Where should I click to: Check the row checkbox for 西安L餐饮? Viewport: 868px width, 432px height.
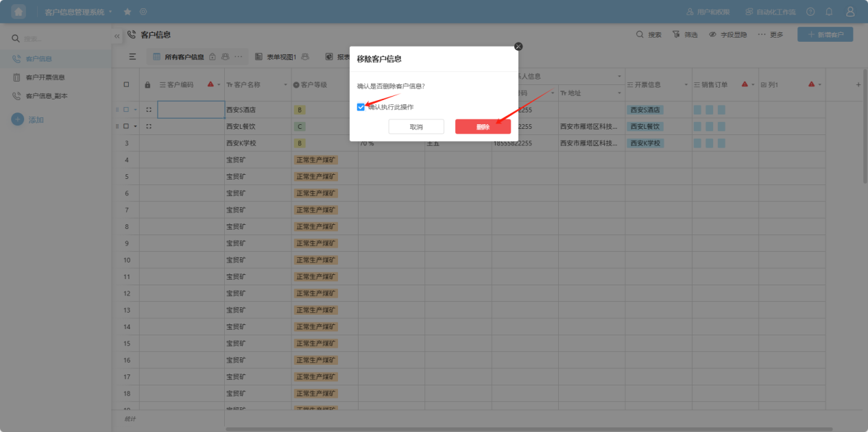126,127
